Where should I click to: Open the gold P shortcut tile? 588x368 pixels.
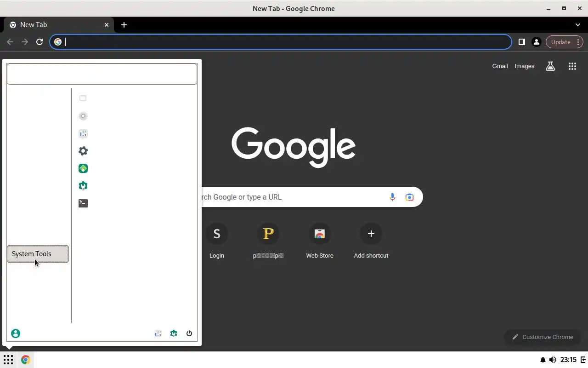click(268, 241)
